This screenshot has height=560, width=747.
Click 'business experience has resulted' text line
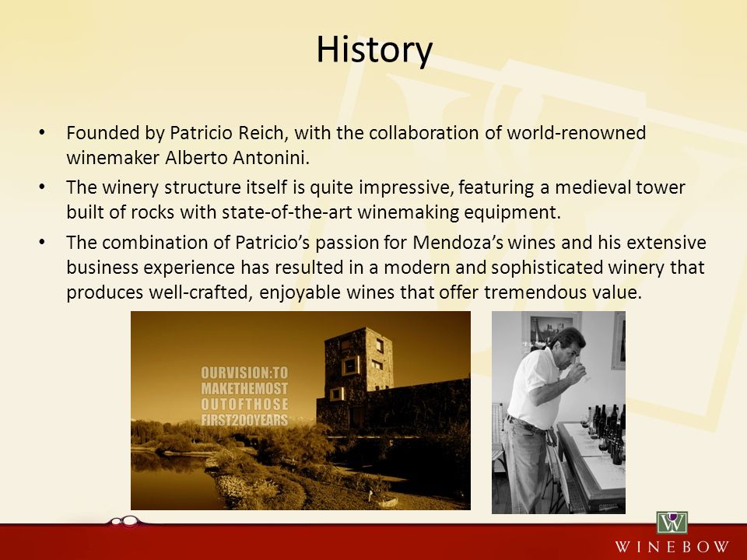pyautogui.click(x=385, y=267)
